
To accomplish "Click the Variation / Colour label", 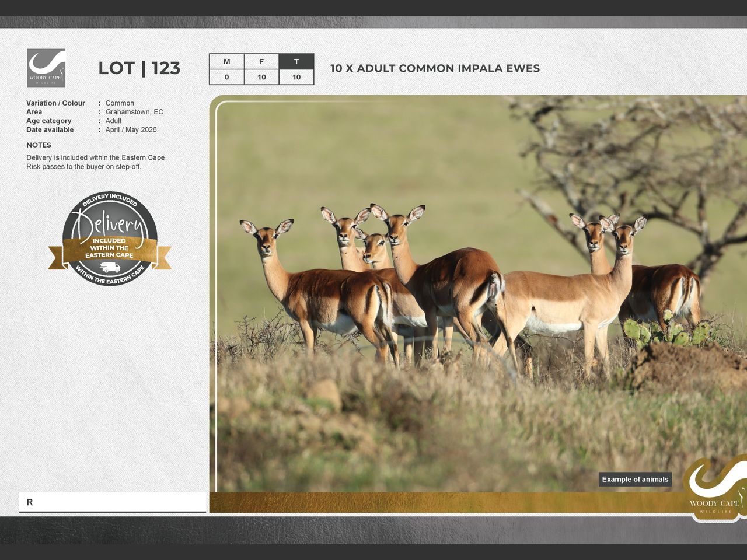I will (x=55, y=103).
